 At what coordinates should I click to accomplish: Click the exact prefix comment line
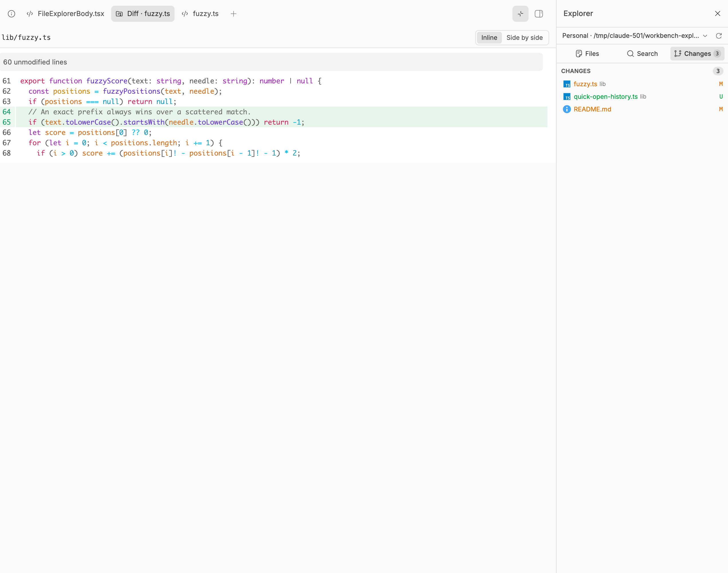[139, 112]
